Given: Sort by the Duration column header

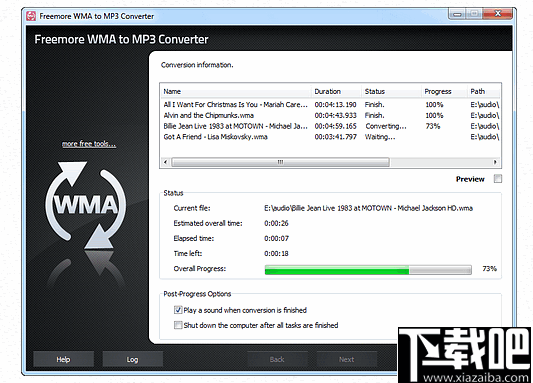Looking at the screenshot, I should point(336,91).
